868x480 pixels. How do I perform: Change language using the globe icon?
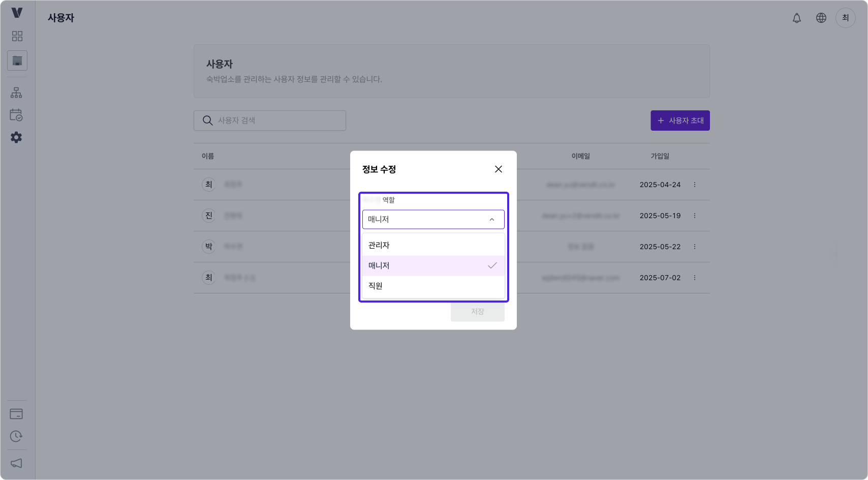click(821, 18)
